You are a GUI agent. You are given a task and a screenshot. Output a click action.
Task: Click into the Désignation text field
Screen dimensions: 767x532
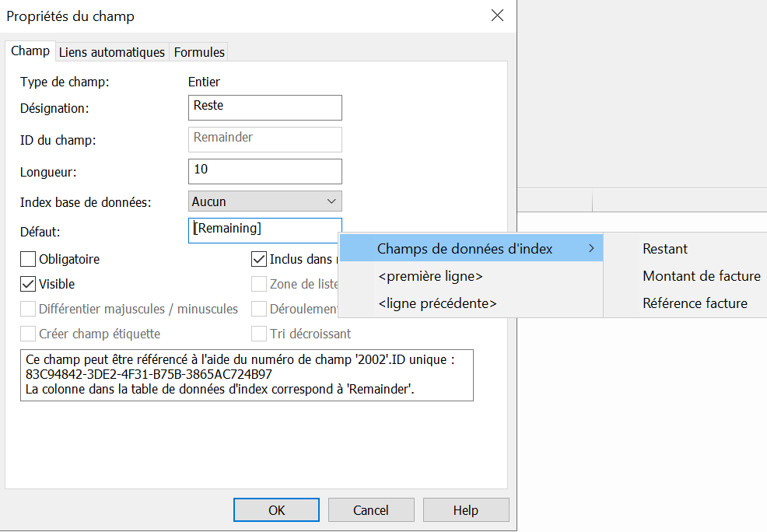(264, 107)
